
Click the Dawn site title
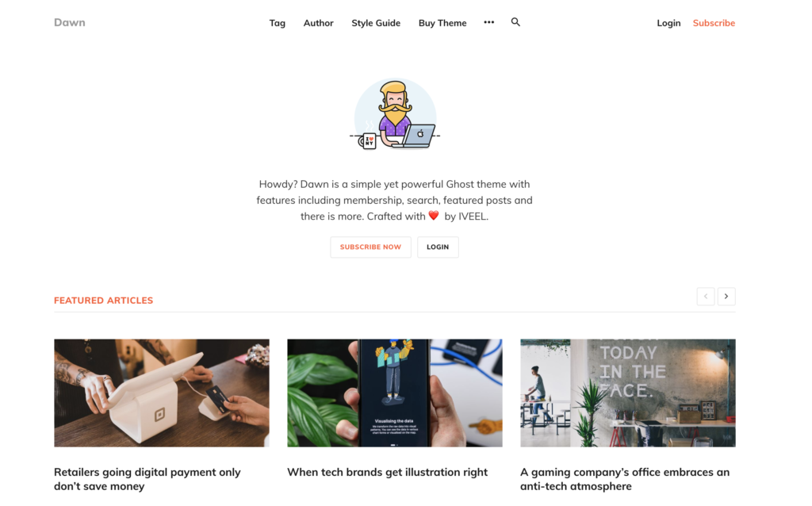pyautogui.click(x=70, y=22)
